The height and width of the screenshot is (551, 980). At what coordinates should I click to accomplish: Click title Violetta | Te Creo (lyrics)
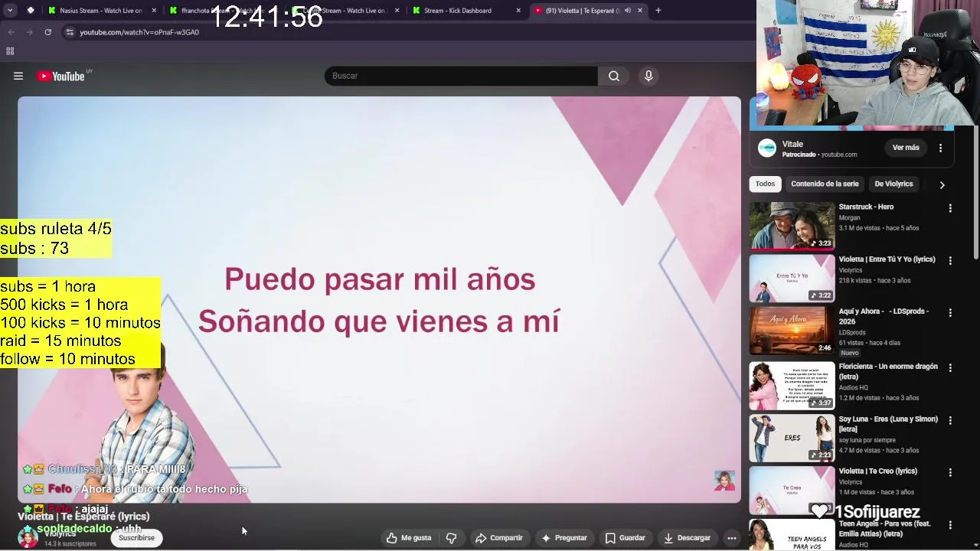point(877,471)
